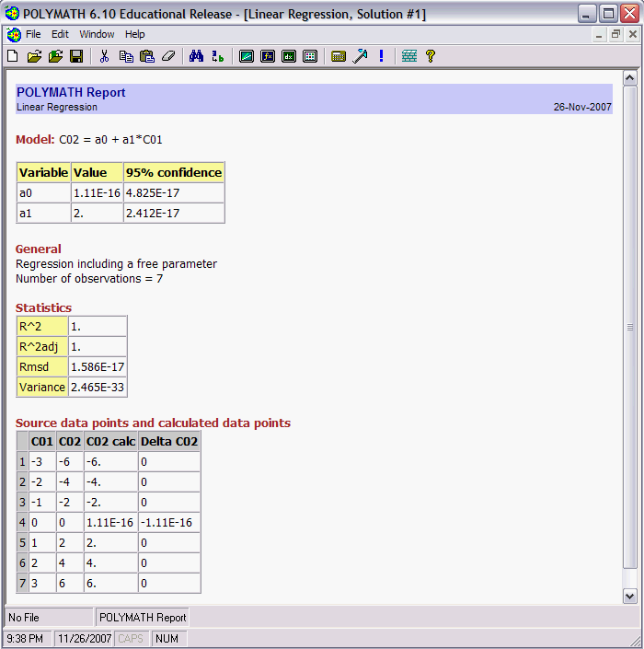Open the Help menu
The height and width of the screenshot is (649, 644).
pyautogui.click(x=135, y=34)
